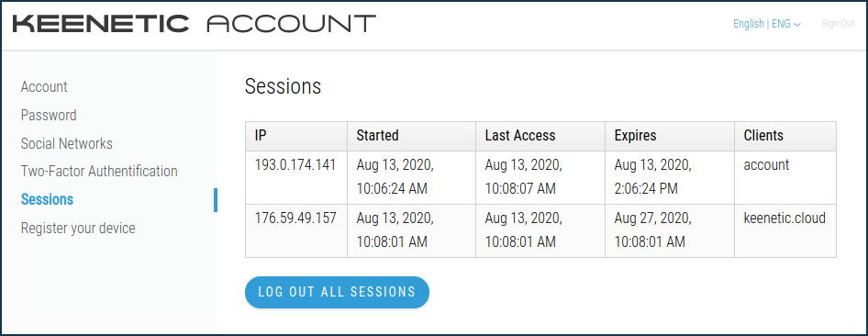Click the Expires column header
868x336 pixels.
[x=670, y=136]
